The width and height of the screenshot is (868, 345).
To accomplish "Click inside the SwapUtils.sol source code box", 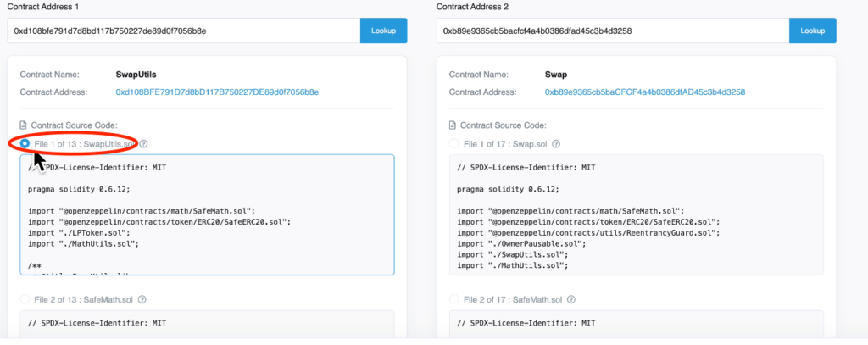I will 207,214.
